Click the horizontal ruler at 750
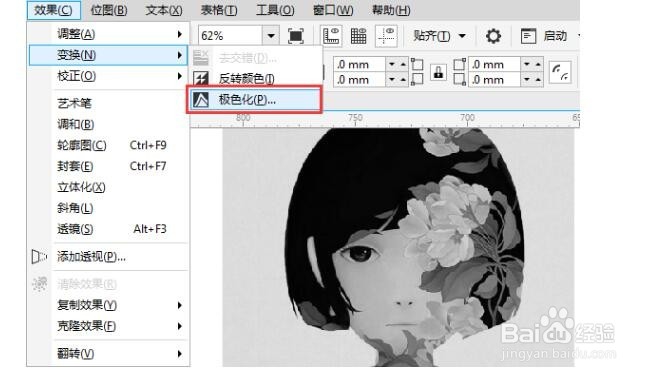The height and width of the screenshot is (377, 653). 355,119
